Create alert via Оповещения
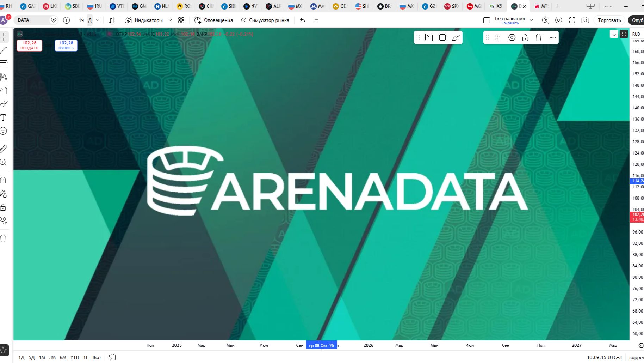644x363 pixels. point(213,20)
